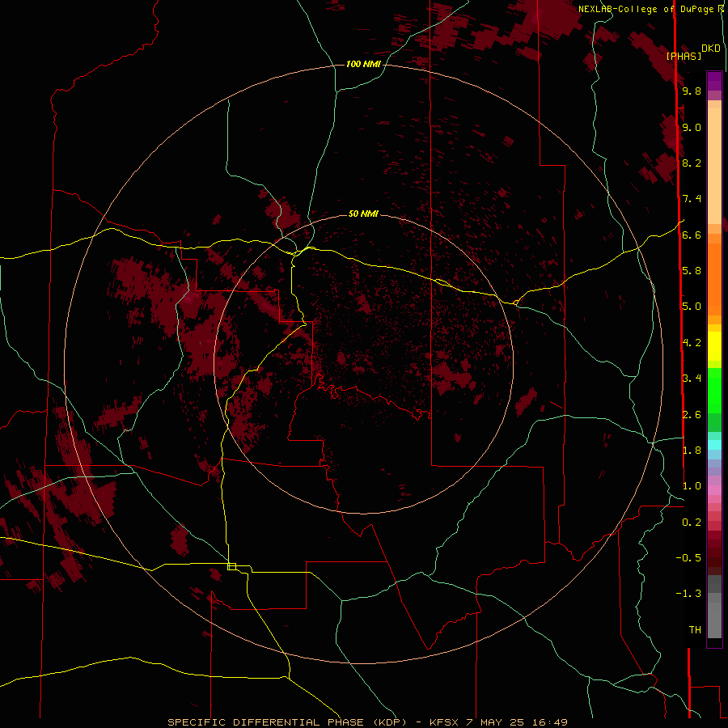Click the 2.6 value on the color scale
This screenshot has width=728, height=728.
(x=692, y=415)
